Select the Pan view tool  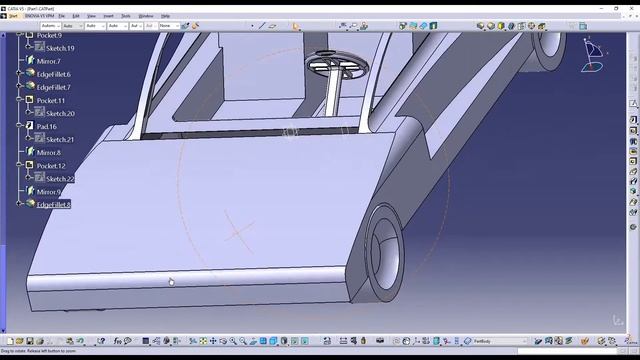click(213, 341)
